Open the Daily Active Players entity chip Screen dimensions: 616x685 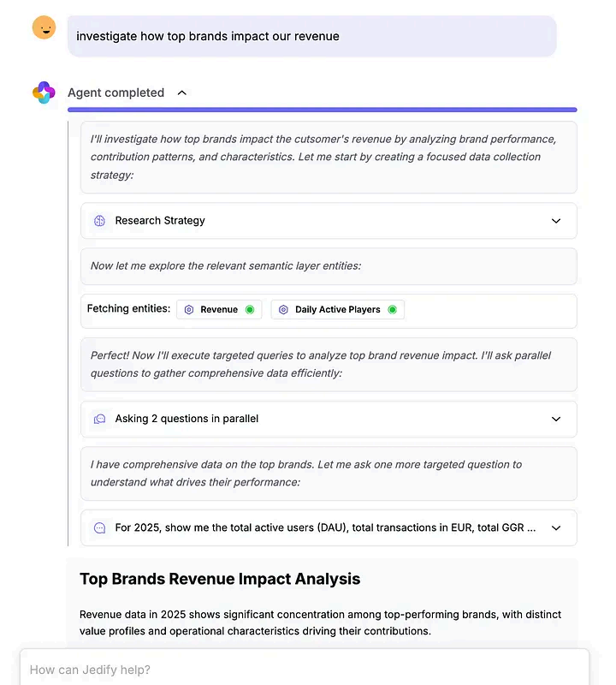click(337, 310)
